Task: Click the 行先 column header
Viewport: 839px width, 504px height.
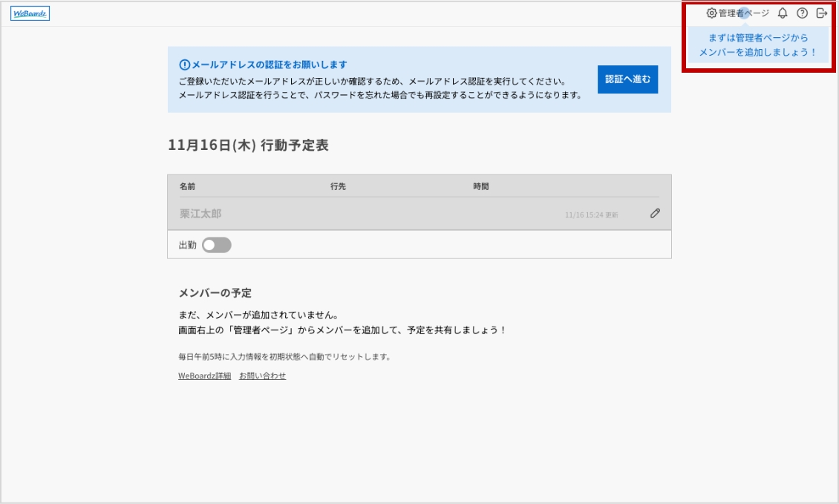Action: pos(338,186)
